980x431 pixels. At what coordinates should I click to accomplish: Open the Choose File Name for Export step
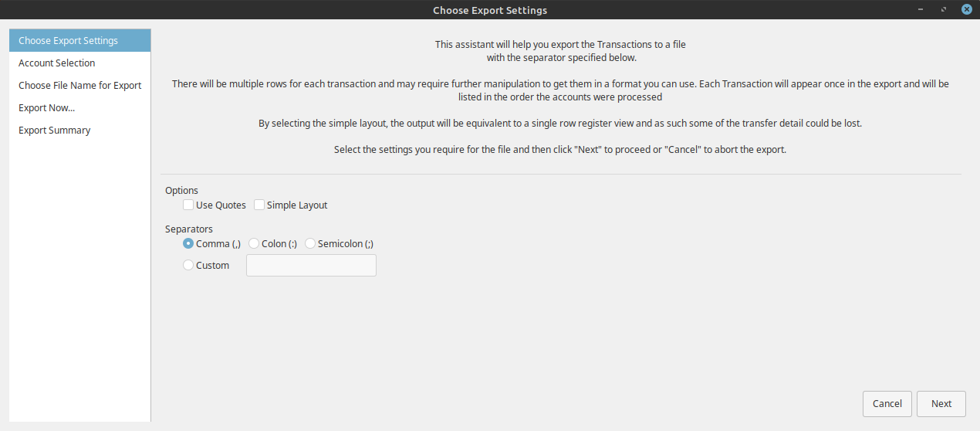point(79,86)
